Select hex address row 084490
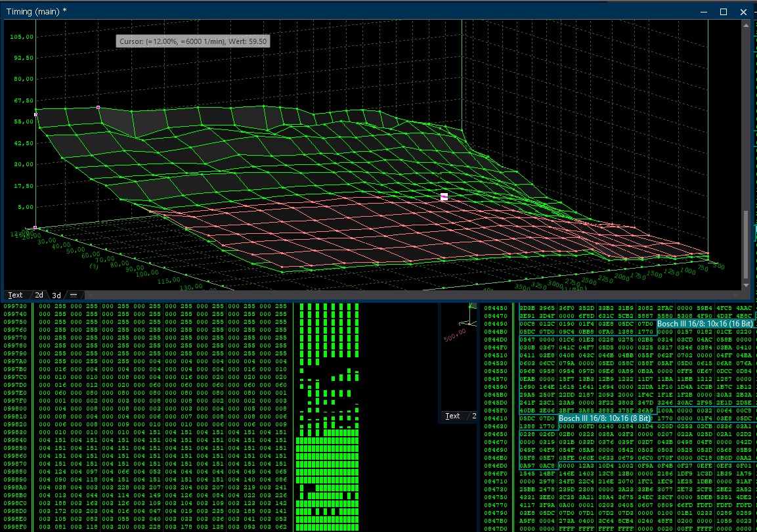 pos(496,324)
